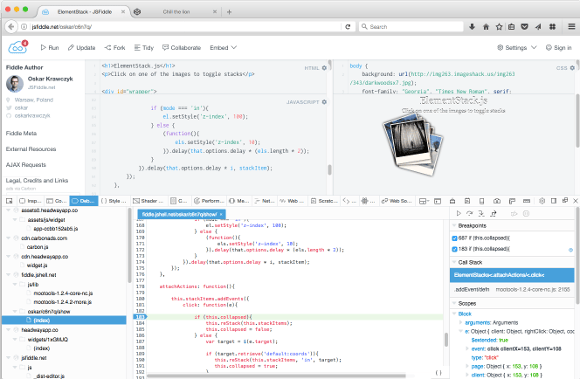Viewport: 580px width, 379px height.
Task: Open JavaScript panel settings gear
Action: (x=324, y=102)
